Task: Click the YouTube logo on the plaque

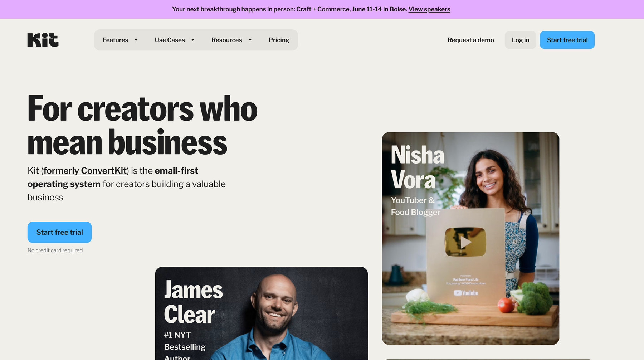Action: tap(466, 293)
